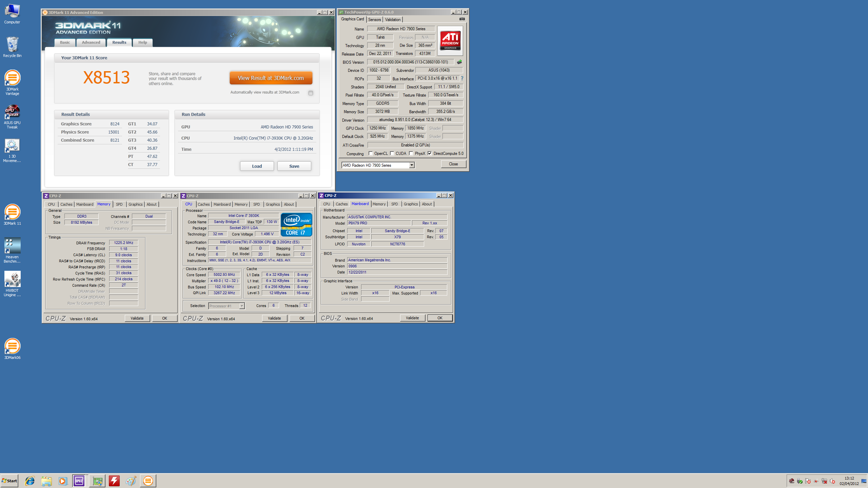Click the Show Desktop button in tray
The image size is (868, 488).
point(864,481)
